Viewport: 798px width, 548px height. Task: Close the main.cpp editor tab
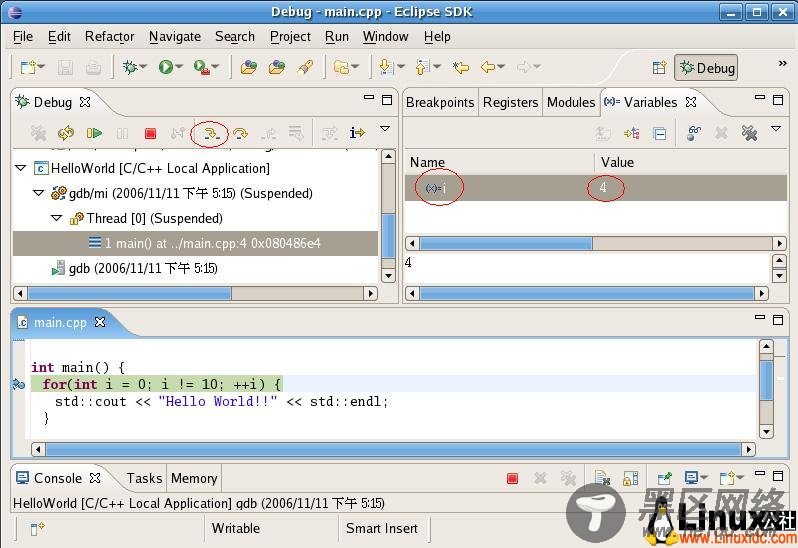100,322
